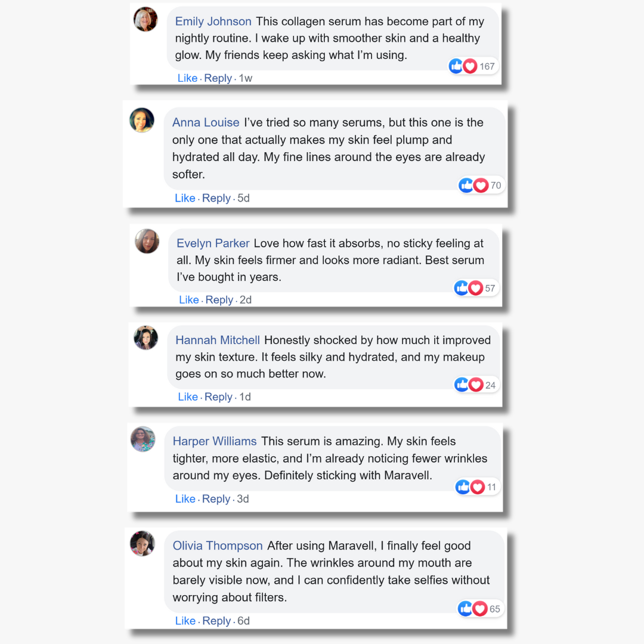
Task: Click Emily Johnson's profile picture
Action: point(145,20)
